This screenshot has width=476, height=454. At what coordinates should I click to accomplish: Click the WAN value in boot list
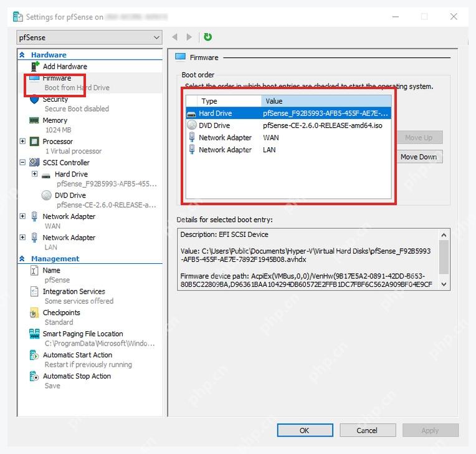(x=271, y=138)
